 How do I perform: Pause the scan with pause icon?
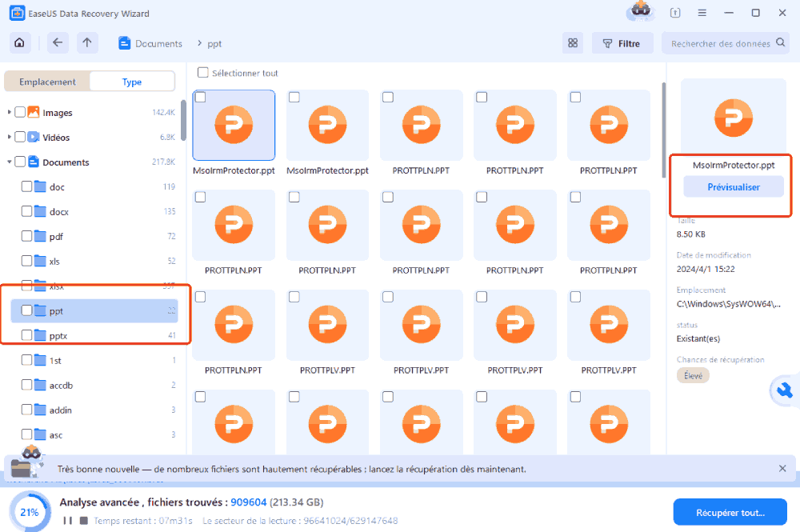67,521
